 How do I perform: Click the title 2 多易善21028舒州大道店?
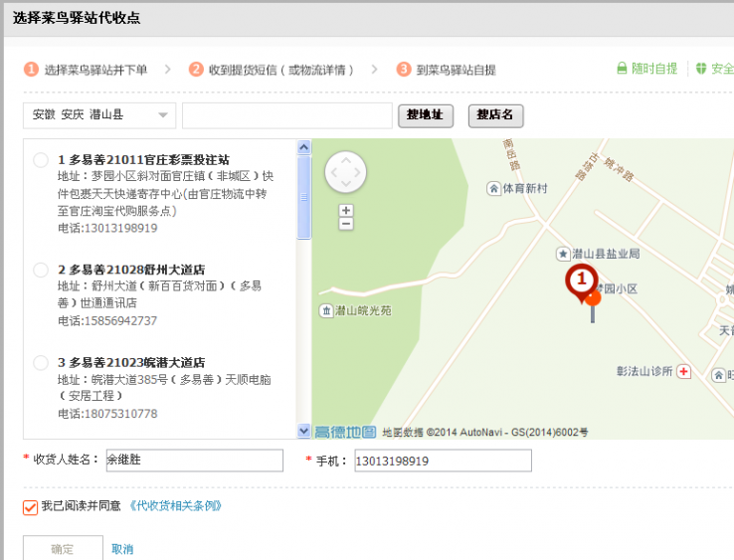click(x=131, y=270)
